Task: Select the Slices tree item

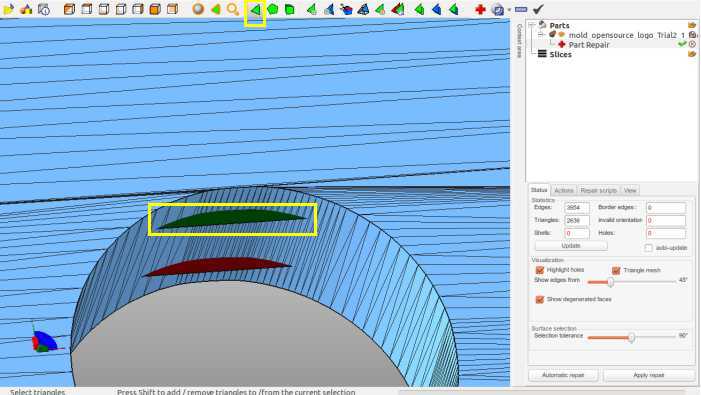Action: (560, 54)
